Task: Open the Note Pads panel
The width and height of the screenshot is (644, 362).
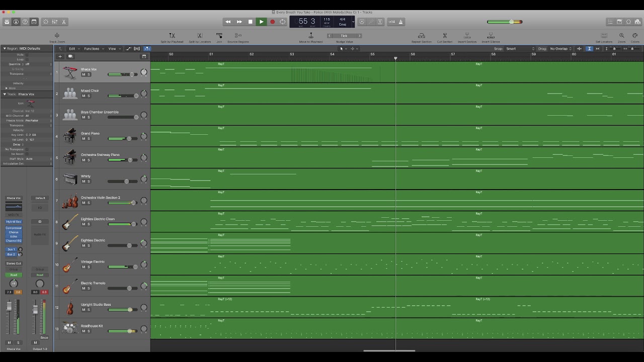Action: (x=619, y=22)
